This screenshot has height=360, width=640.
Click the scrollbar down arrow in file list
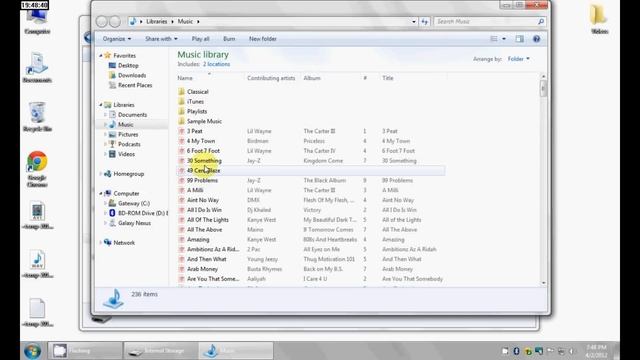(543, 283)
